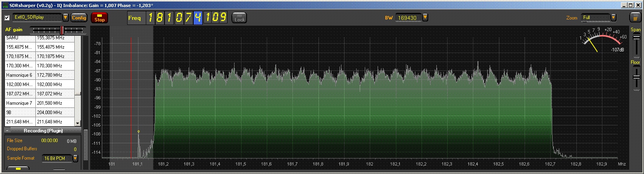Click the spectrum at 182 MHz
The width and height of the screenshot is (644, 174).
tap(369, 97)
